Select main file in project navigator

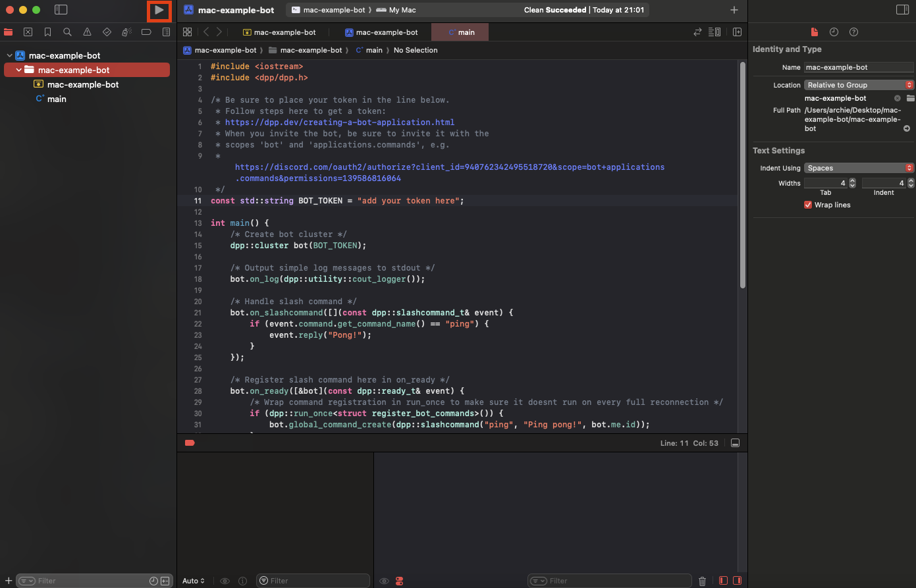coord(57,99)
